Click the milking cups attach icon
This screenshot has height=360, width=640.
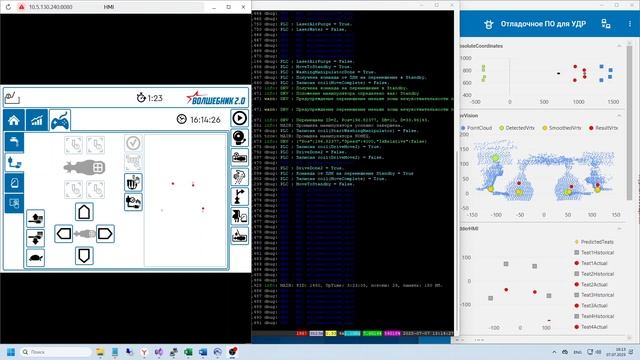(x=133, y=182)
